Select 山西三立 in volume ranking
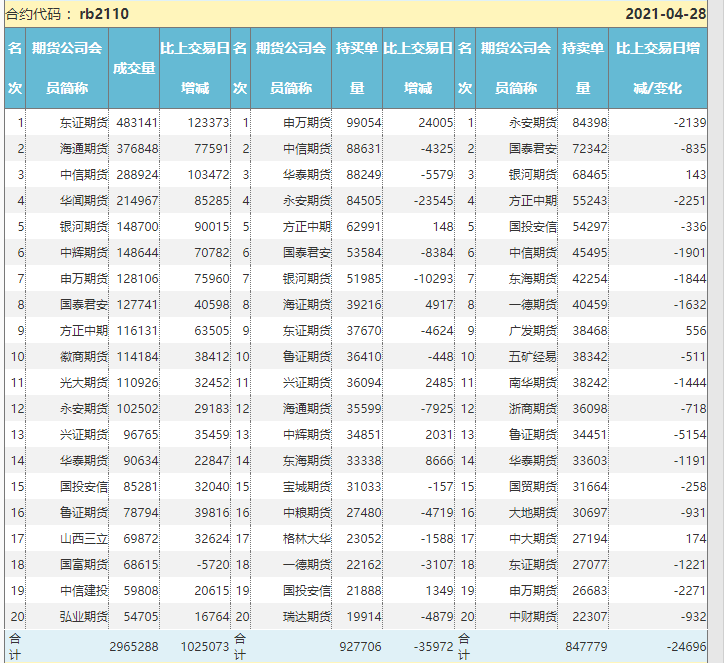The image size is (728, 663). click(x=84, y=539)
